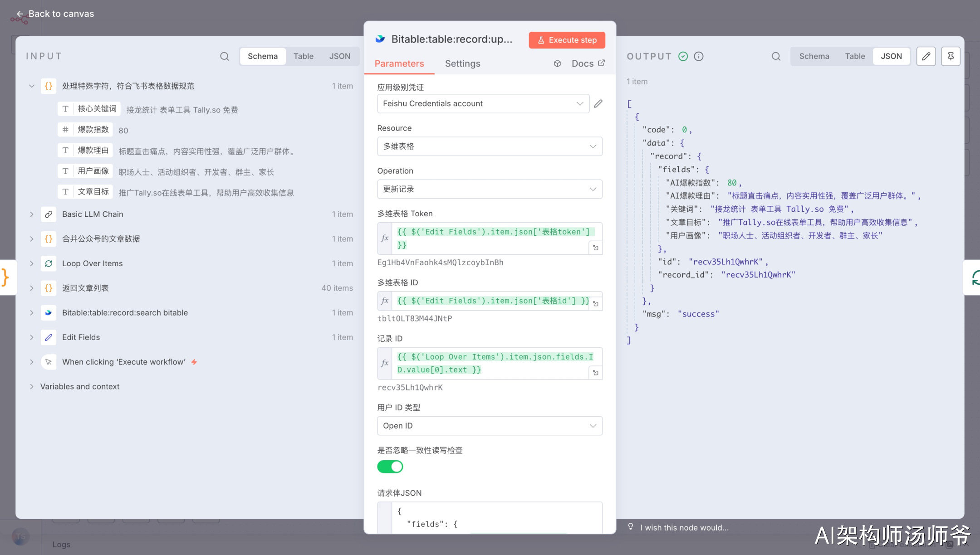Select the Parameters tab

pyautogui.click(x=399, y=63)
